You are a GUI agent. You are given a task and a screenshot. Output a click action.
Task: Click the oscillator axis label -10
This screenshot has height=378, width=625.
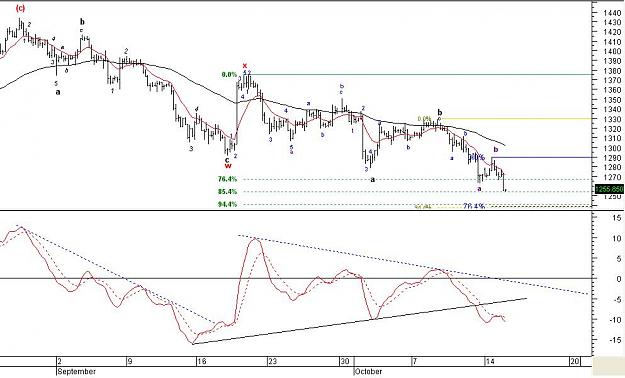[x=614, y=320]
